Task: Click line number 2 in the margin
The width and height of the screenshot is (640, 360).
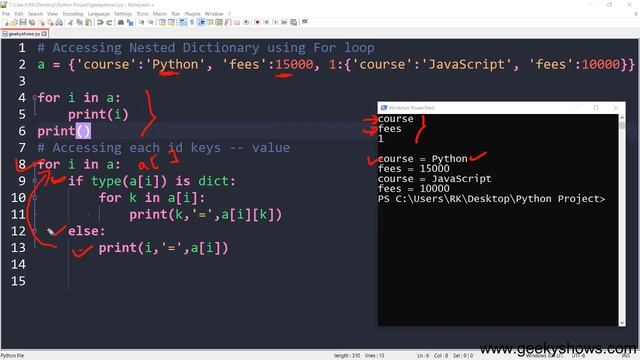Action: pos(22,64)
